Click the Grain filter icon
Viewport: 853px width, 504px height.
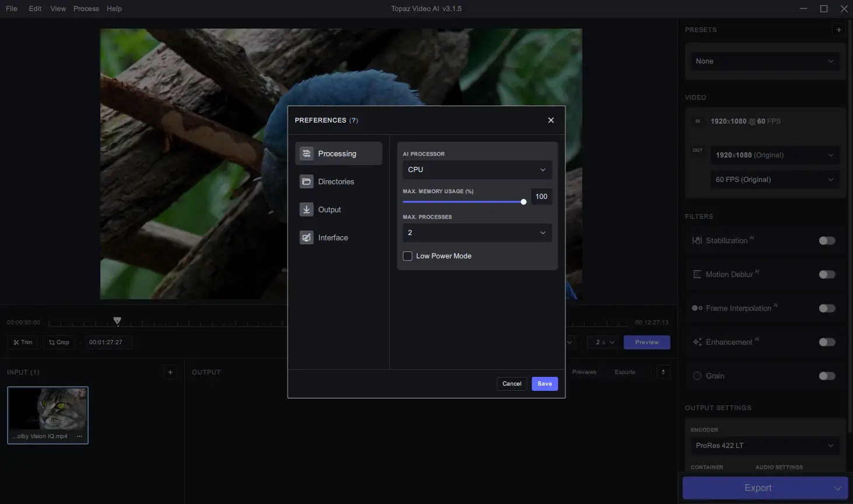pyautogui.click(x=697, y=376)
